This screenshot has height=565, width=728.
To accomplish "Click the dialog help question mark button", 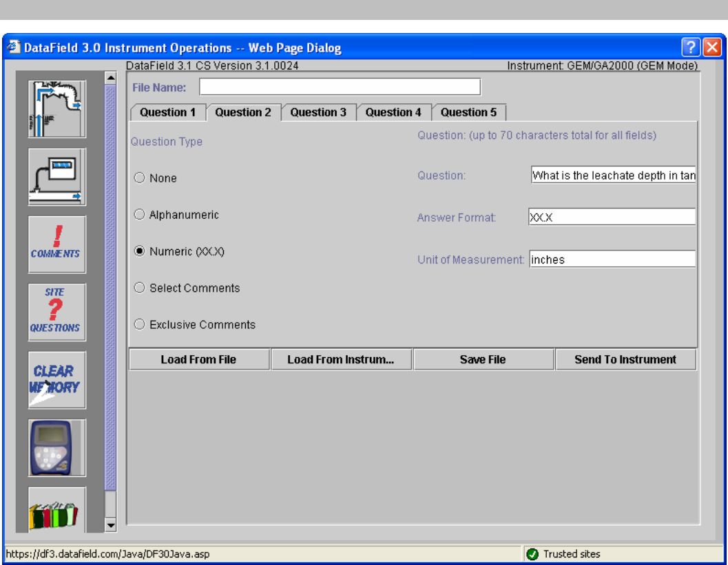I will [x=690, y=47].
